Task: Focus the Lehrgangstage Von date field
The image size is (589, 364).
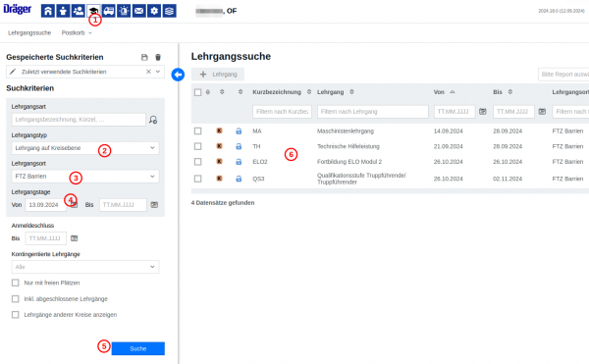Action: (x=46, y=205)
